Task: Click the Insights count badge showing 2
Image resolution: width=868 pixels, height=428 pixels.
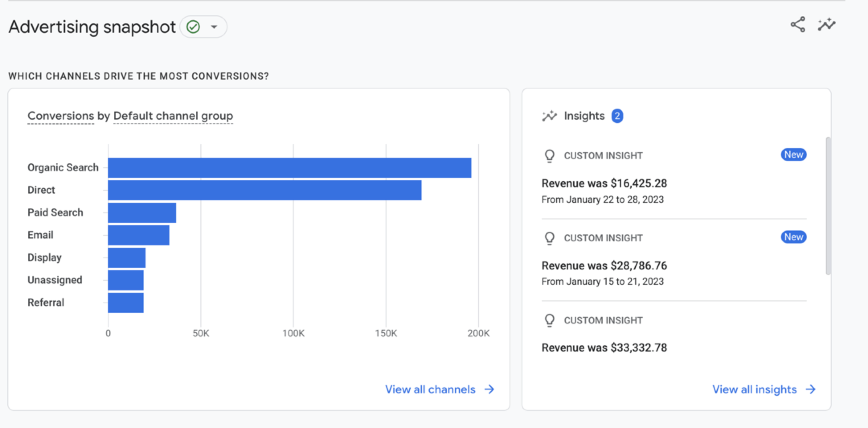Action: 617,116
